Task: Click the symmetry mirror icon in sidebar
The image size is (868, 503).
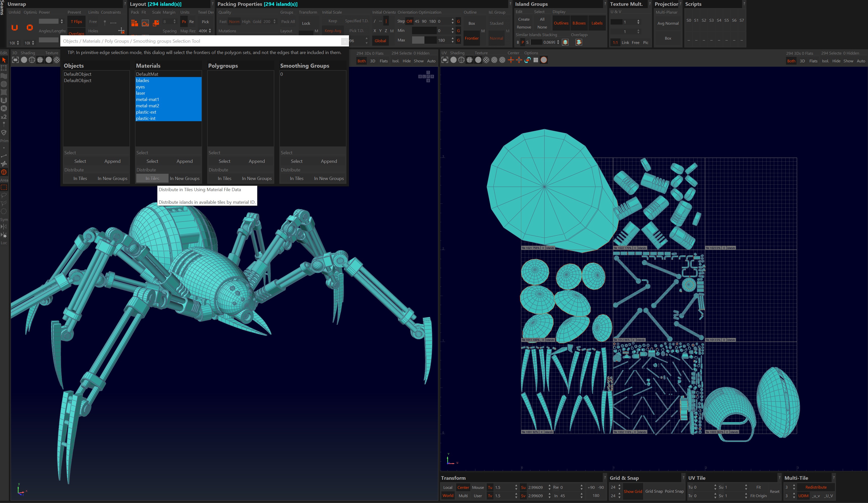Action: click(x=4, y=227)
